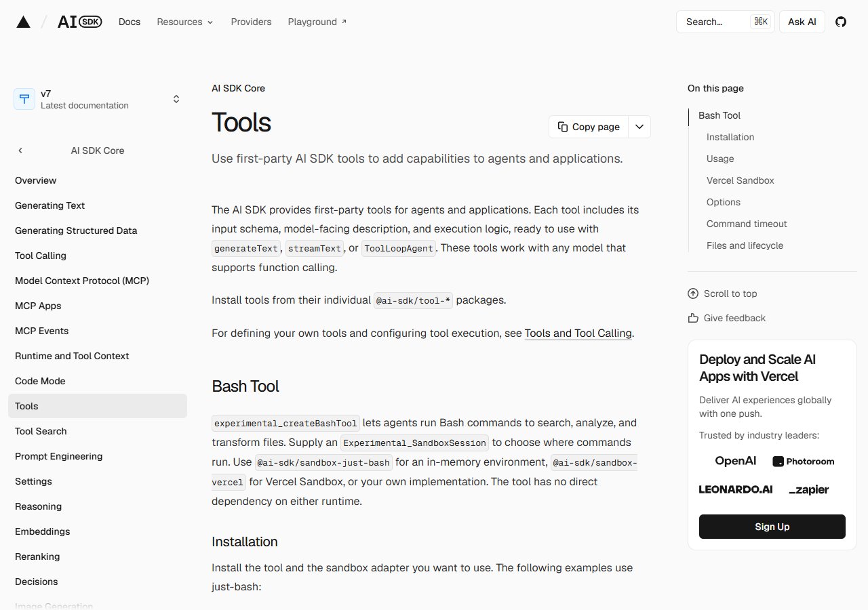
Task: Click the Give feedback link
Action: coord(726,318)
